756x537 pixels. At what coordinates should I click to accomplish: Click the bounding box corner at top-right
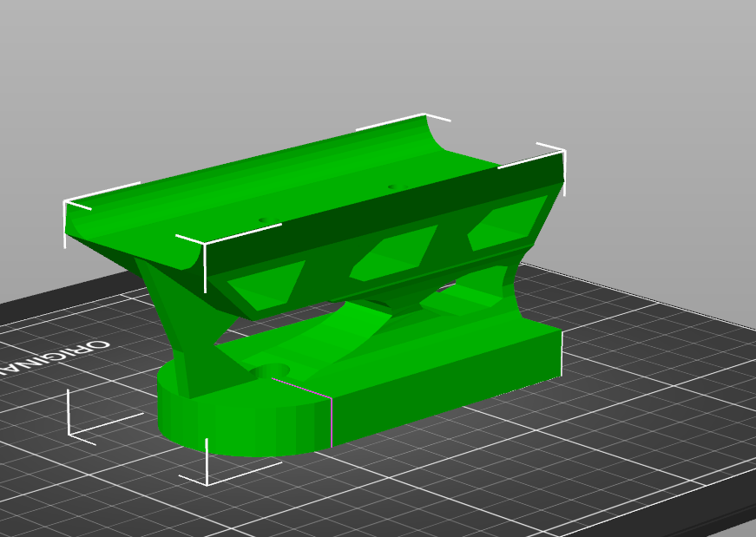[563, 153]
